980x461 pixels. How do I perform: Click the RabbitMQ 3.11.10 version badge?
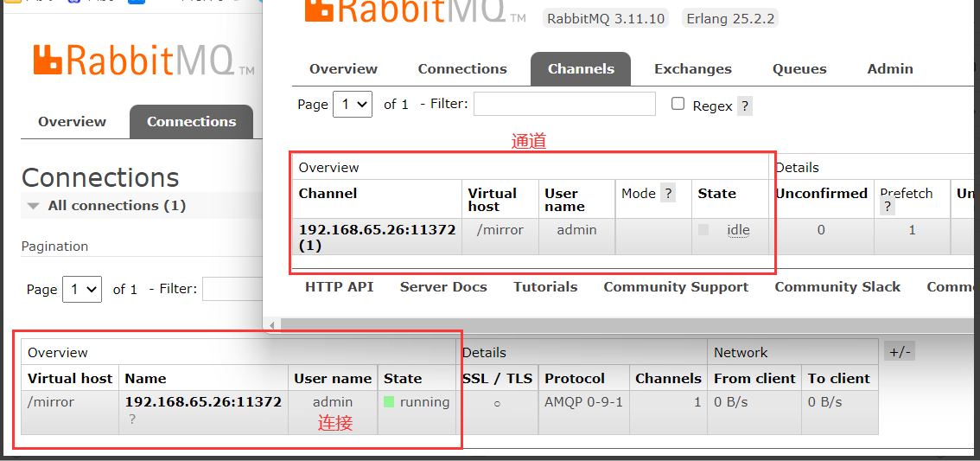point(606,18)
